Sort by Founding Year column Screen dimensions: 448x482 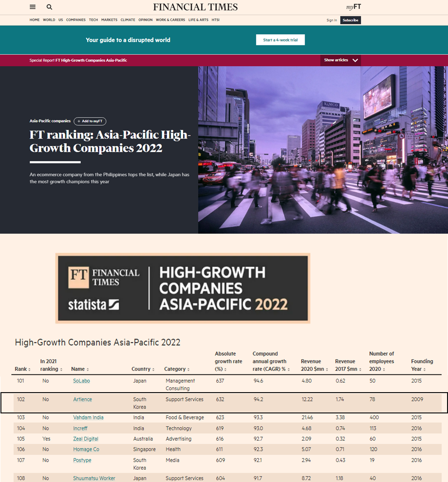(x=422, y=365)
